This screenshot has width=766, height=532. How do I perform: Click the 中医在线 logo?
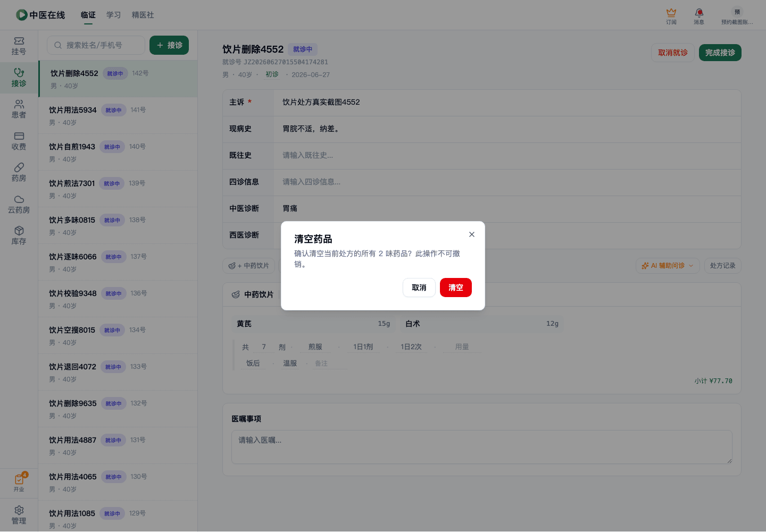tap(40, 15)
